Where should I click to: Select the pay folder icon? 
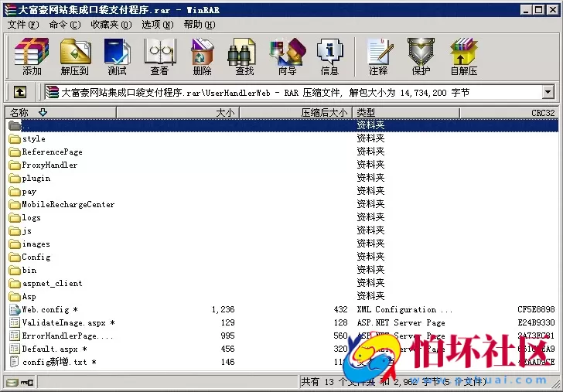(15, 191)
